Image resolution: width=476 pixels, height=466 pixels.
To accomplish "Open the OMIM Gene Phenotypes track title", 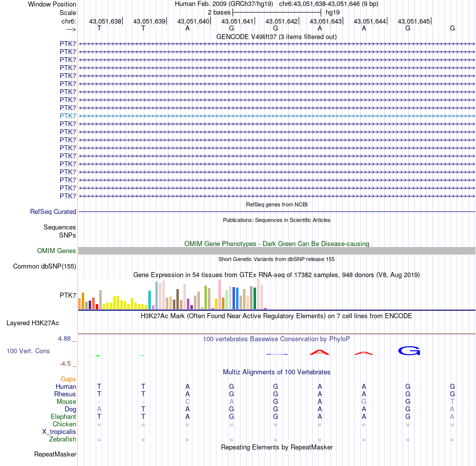I will tap(277, 244).
